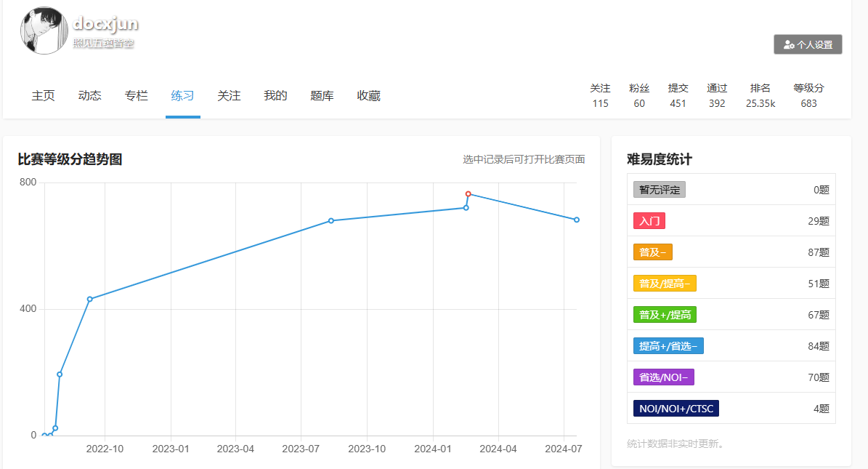The width and height of the screenshot is (868, 469).
Task: Select the chart point near 2023-08
Action: (x=331, y=220)
